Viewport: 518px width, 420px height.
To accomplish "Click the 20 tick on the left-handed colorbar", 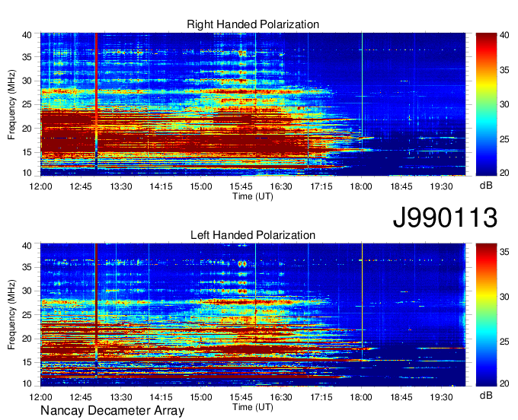I will click(x=504, y=383).
